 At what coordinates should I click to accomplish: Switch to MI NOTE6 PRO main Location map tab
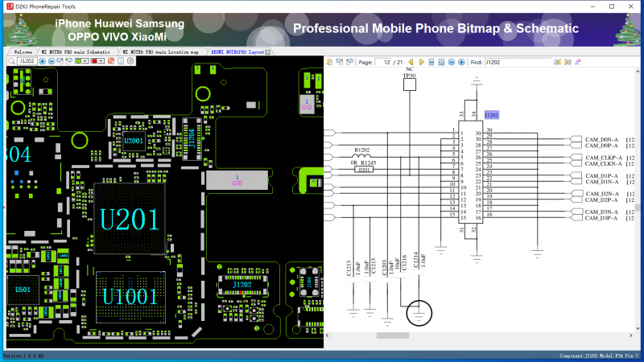162,51
